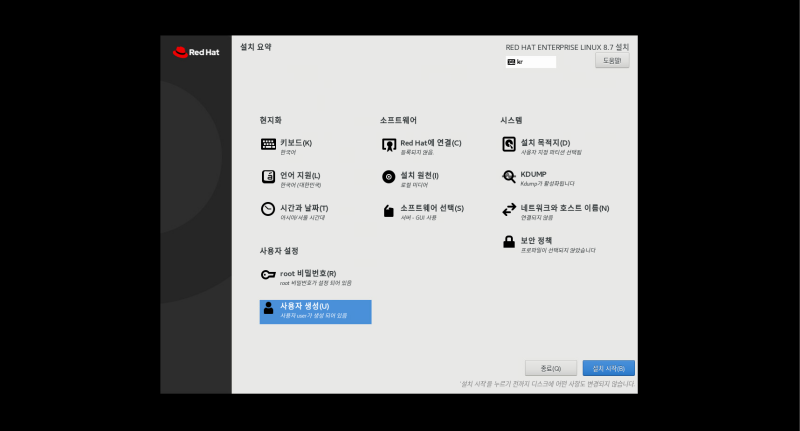Viewport: 800px width, 431px height.
Task: Click the 소프트웨어 section heading
Action: point(398,120)
